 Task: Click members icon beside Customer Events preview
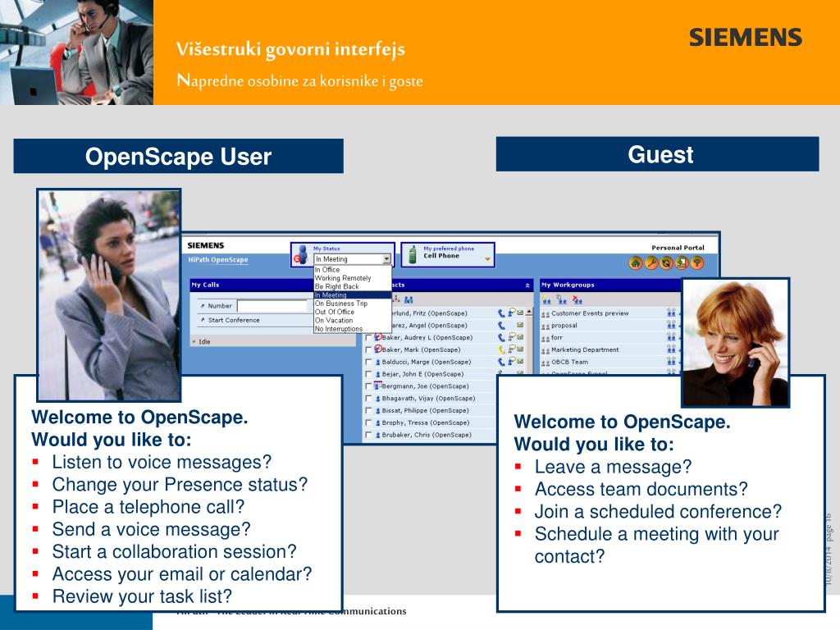(x=671, y=313)
